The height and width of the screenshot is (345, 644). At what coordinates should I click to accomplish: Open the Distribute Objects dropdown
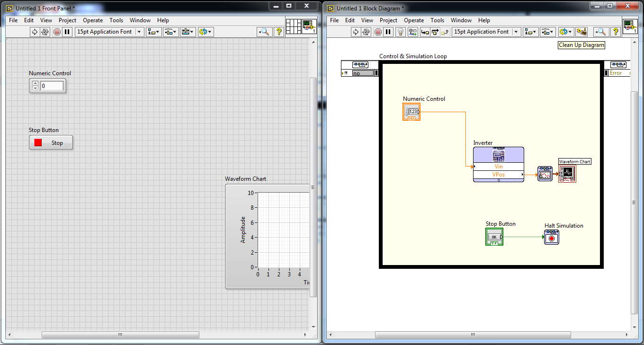click(546, 32)
